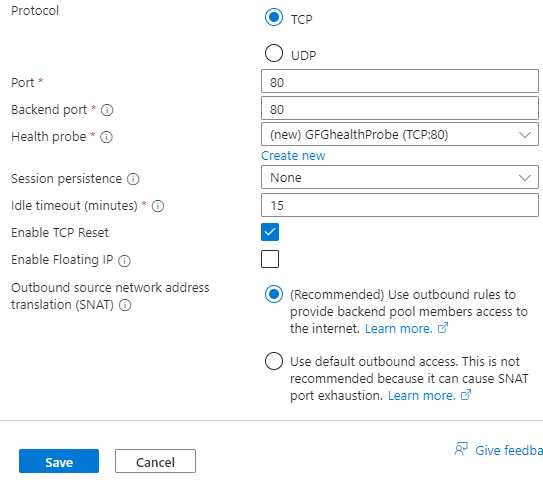Open the Health probe dropdown

pos(400,134)
